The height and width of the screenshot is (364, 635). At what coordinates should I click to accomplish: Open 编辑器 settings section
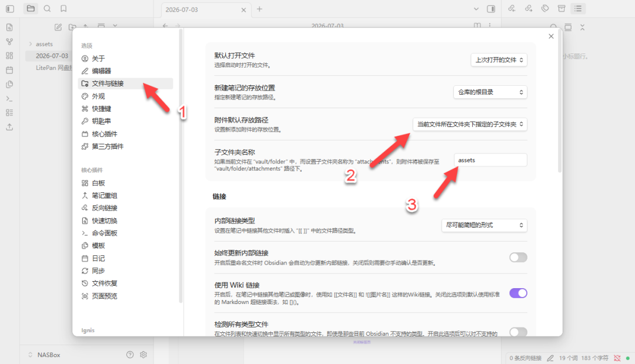pos(126,71)
